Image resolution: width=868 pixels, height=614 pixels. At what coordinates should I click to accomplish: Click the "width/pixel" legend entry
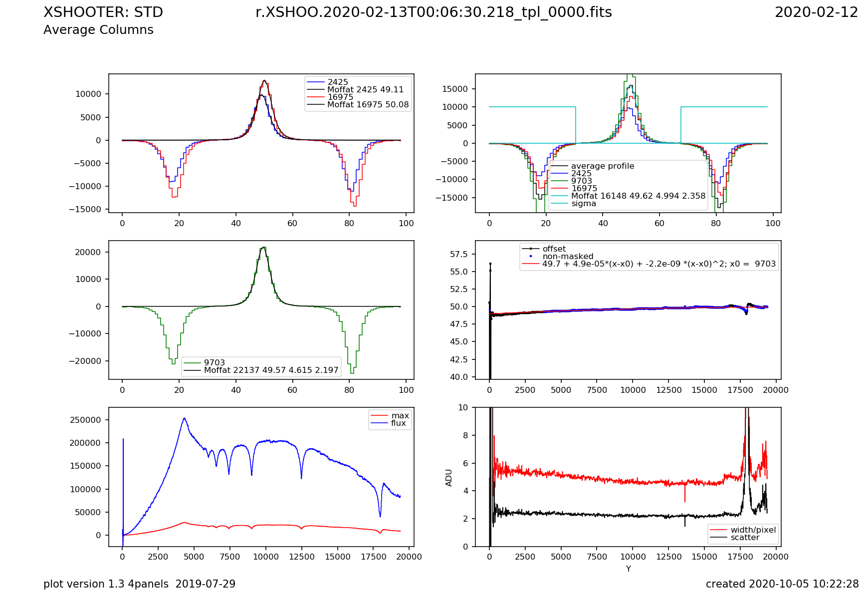[753, 530]
